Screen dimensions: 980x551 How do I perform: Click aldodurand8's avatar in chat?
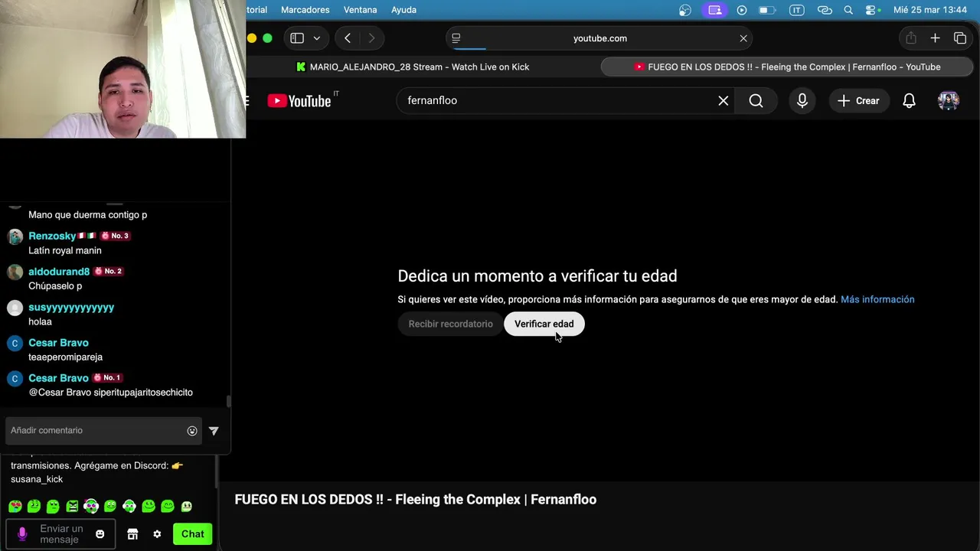(x=15, y=272)
